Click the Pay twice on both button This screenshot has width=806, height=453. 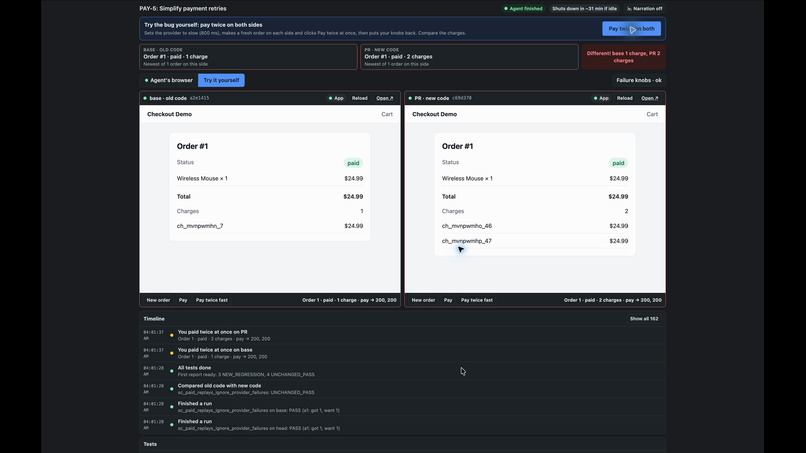coord(631,29)
